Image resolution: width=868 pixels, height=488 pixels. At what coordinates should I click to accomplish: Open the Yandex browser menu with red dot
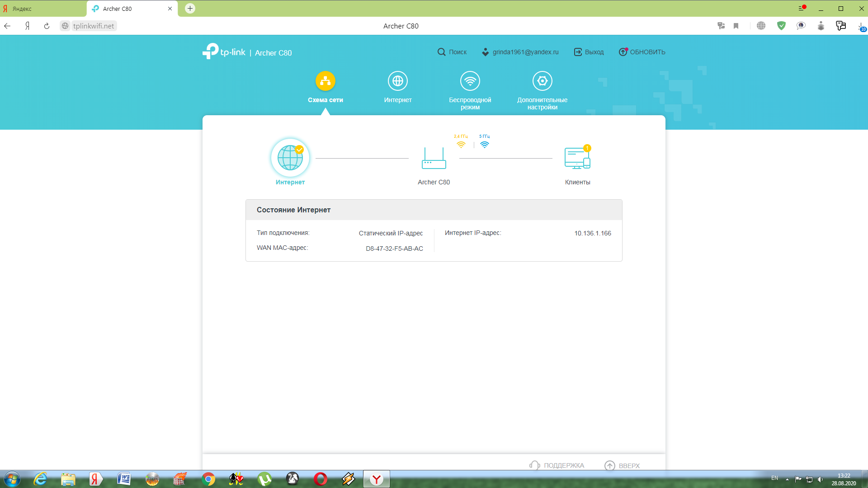(x=802, y=8)
